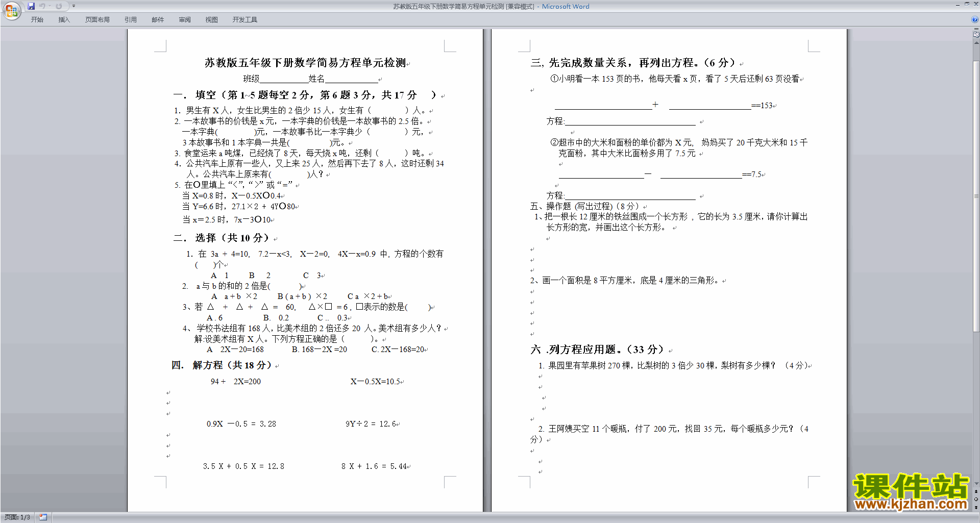Restore down the Word window
This screenshot has height=523, width=980.
[967, 5]
